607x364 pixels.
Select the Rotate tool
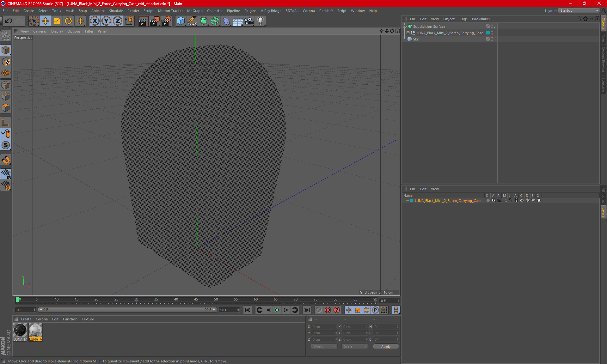pos(68,21)
